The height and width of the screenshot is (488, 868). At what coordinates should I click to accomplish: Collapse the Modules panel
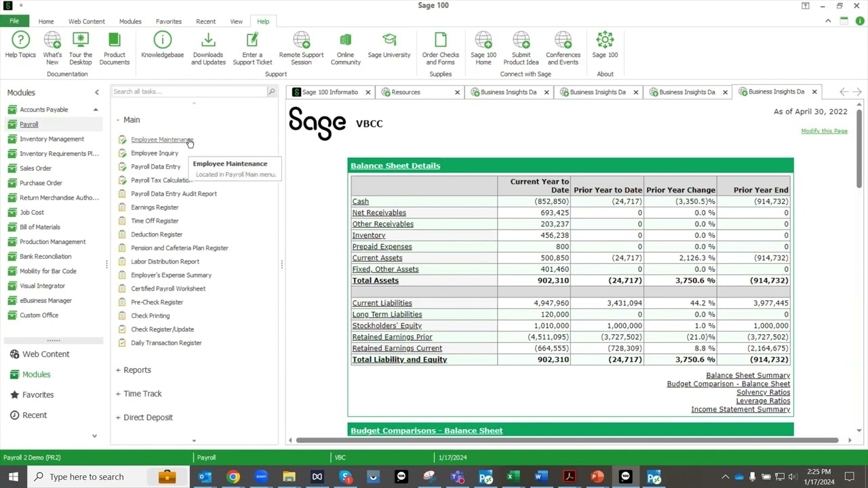(x=96, y=92)
